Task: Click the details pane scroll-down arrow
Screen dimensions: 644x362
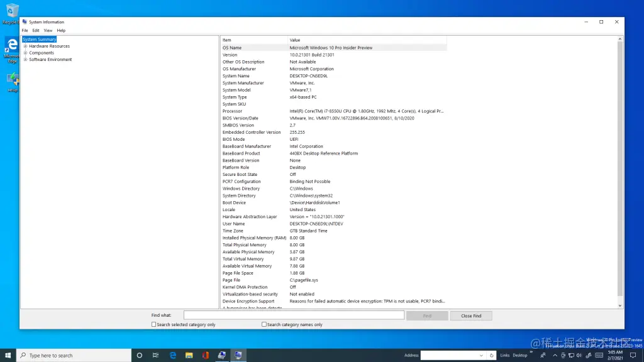Action: (619, 305)
